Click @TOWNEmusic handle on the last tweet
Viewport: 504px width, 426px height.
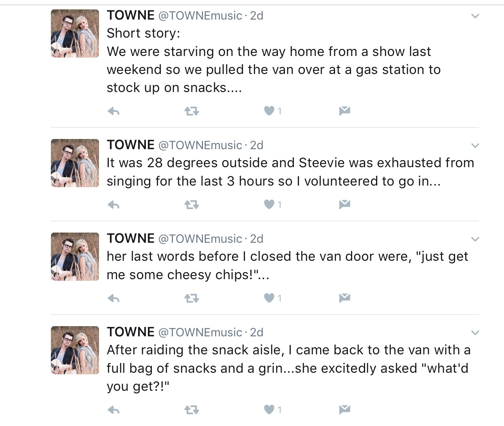200,332
